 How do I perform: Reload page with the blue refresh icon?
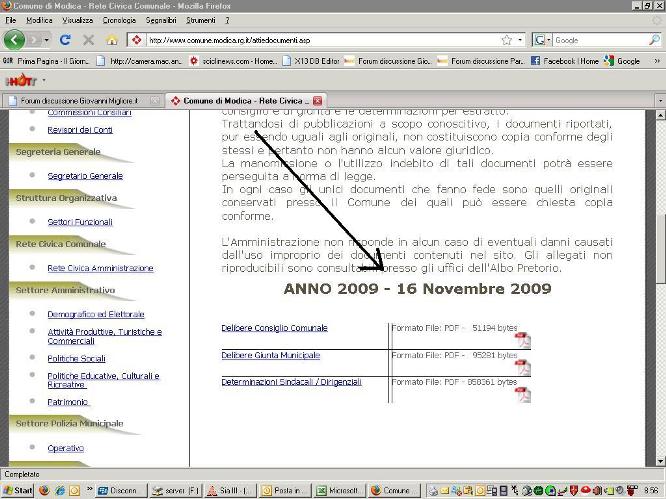pyautogui.click(x=65, y=40)
